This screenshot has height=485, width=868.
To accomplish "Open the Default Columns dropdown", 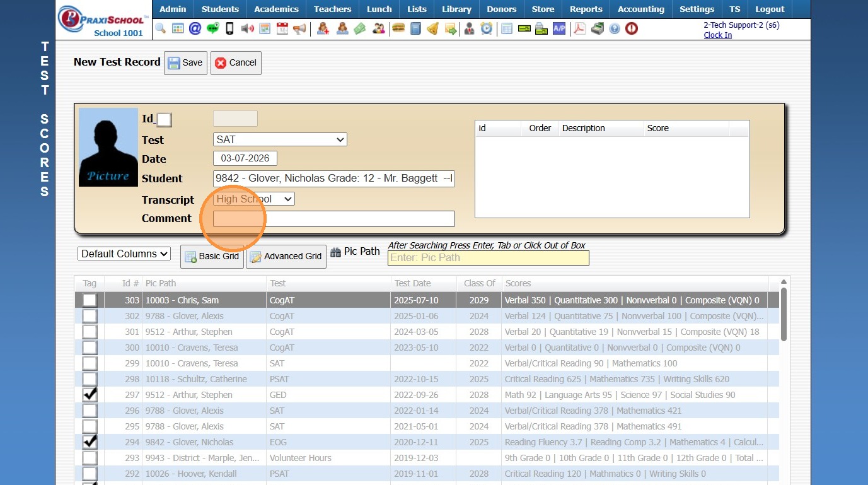I will point(124,254).
